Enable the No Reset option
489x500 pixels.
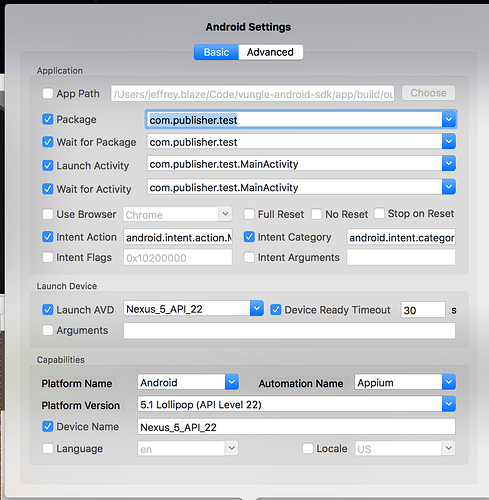point(316,214)
